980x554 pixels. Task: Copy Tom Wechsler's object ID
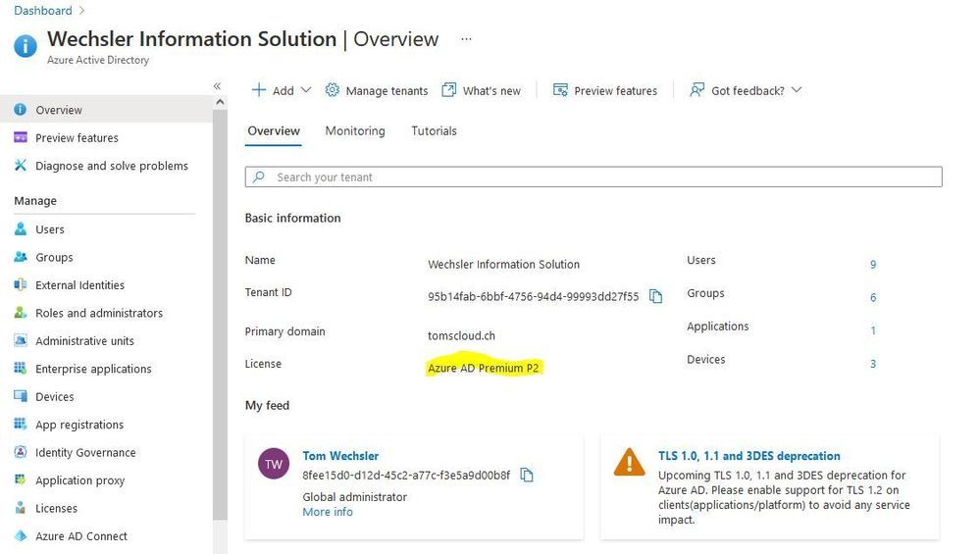coord(527,476)
